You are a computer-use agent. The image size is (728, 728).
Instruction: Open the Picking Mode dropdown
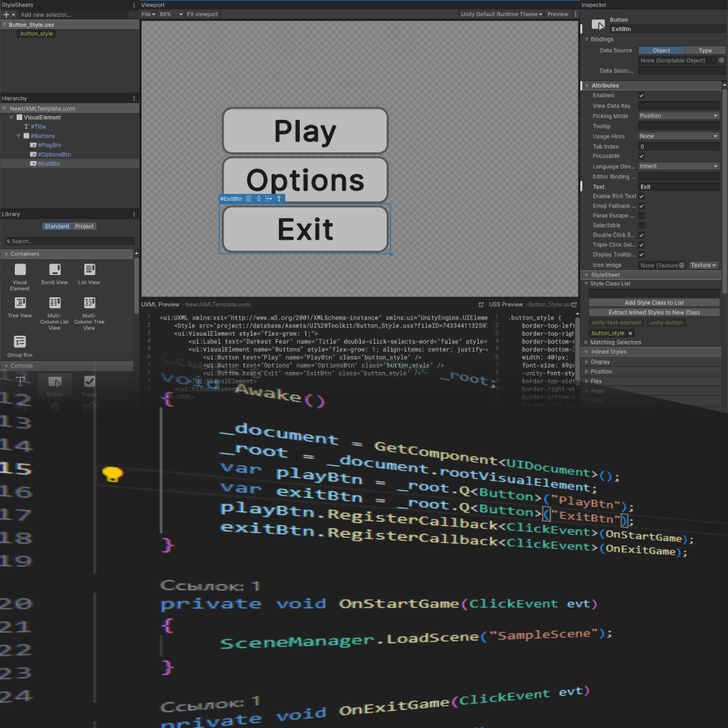[x=678, y=116]
